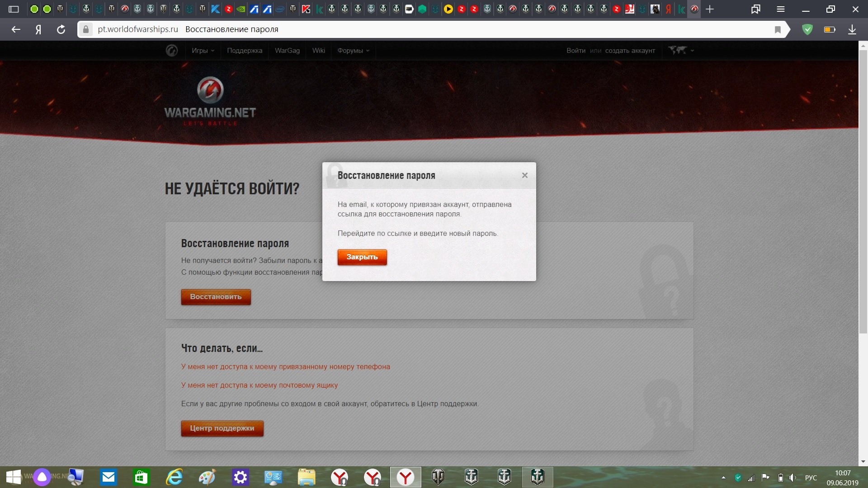The image size is (868, 488).
Task: Click the page vertical scrollbar
Action: pyautogui.click(x=863, y=190)
